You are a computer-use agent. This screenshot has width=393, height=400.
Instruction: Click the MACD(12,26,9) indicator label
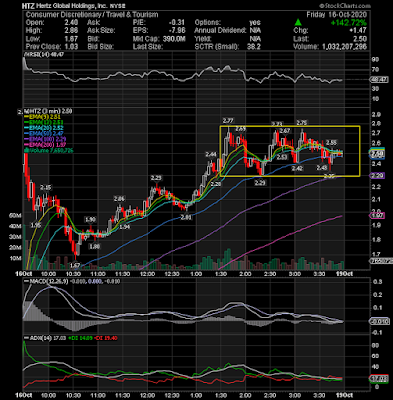[x=47, y=281]
